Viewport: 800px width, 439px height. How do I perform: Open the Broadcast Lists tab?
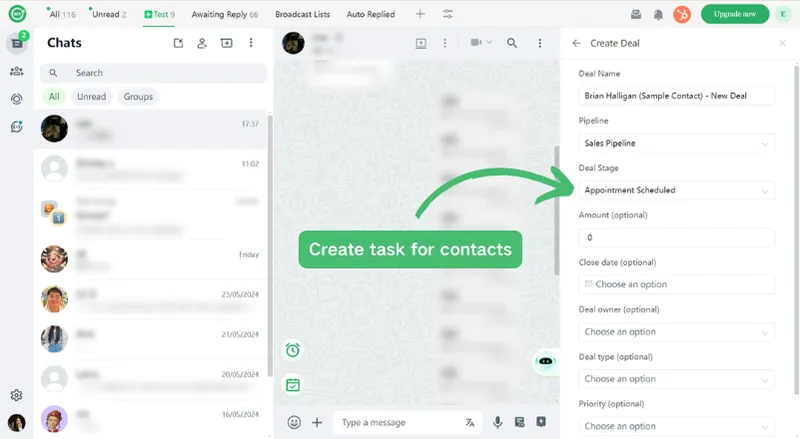(x=304, y=14)
